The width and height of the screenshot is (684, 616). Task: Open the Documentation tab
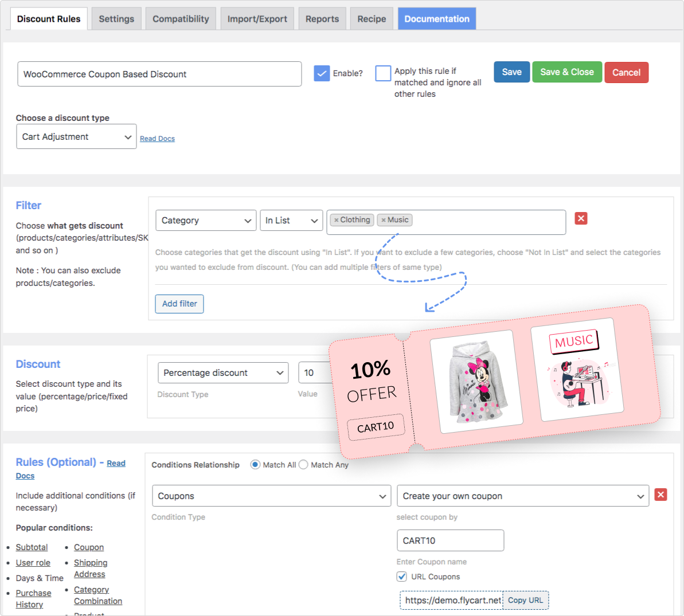[437, 19]
